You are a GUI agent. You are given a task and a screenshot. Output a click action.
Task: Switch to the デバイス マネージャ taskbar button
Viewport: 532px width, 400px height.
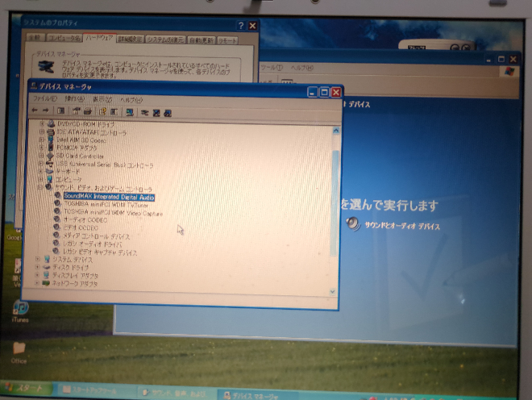(x=257, y=395)
